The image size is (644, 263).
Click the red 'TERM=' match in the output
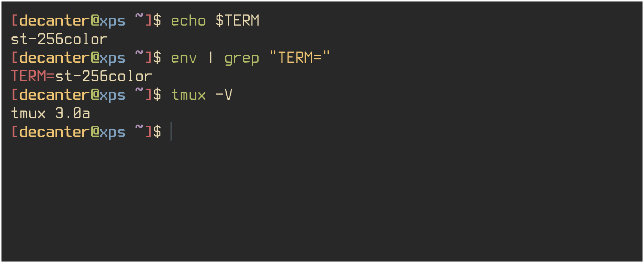33,76
